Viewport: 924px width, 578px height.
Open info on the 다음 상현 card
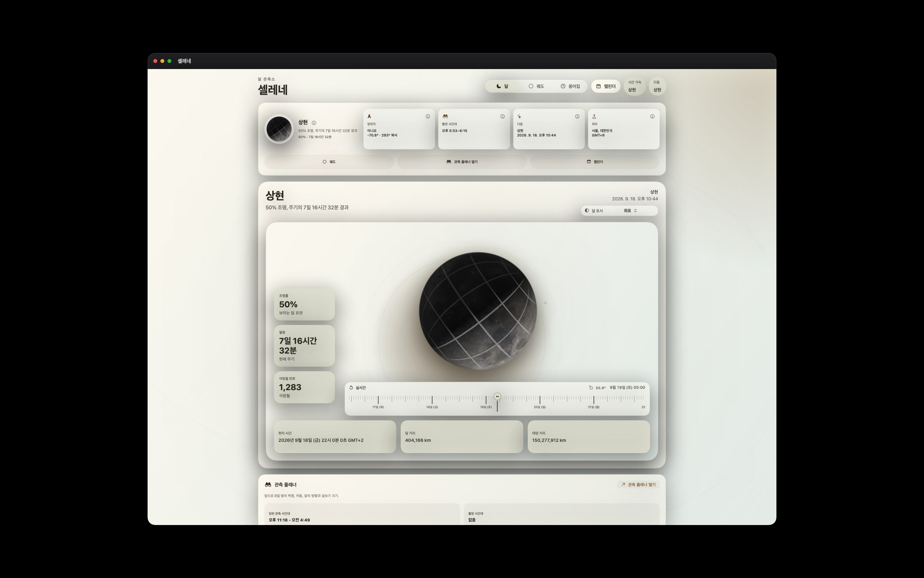(577, 117)
